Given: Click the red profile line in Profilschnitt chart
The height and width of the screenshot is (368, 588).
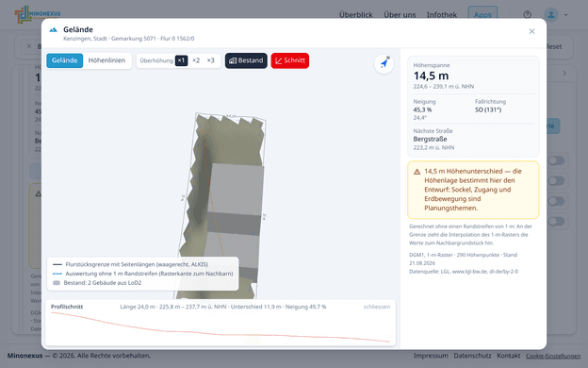Looking at the screenshot, I should tap(221, 333).
